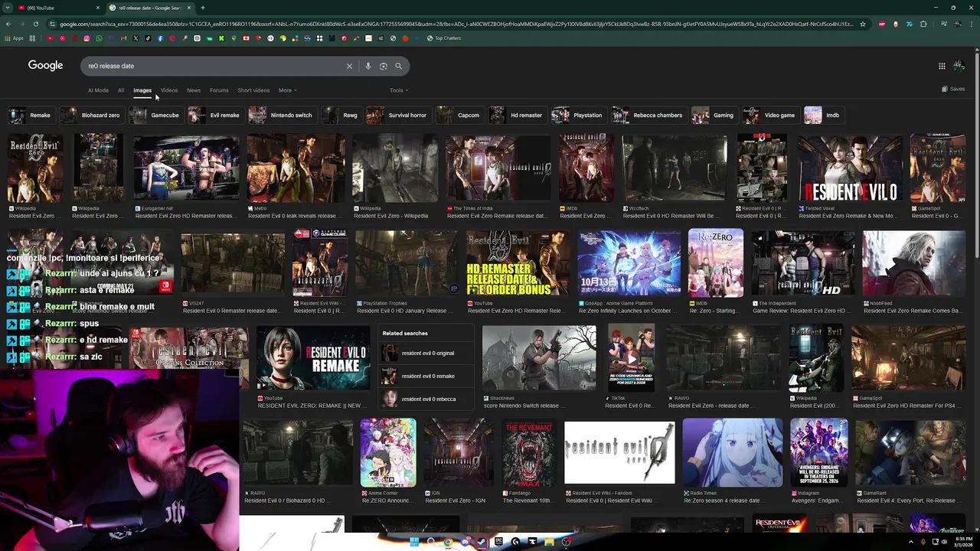Filter images by Biohazard zero chip
This screenshot has width=980, height=551.
91,116
